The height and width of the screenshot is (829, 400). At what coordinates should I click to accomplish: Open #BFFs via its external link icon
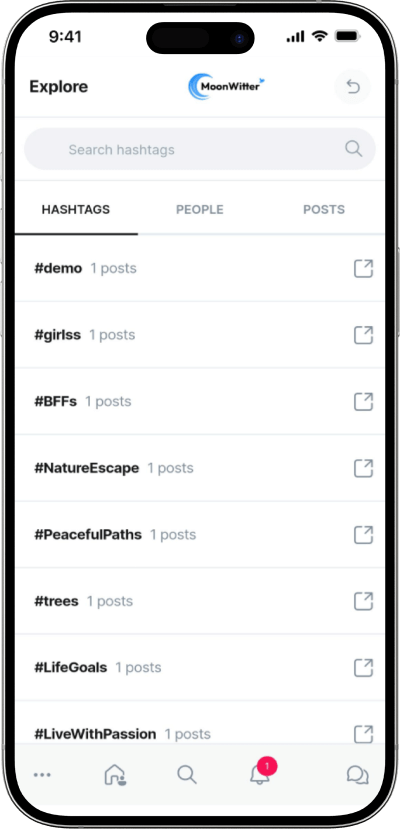coord(363,402)
